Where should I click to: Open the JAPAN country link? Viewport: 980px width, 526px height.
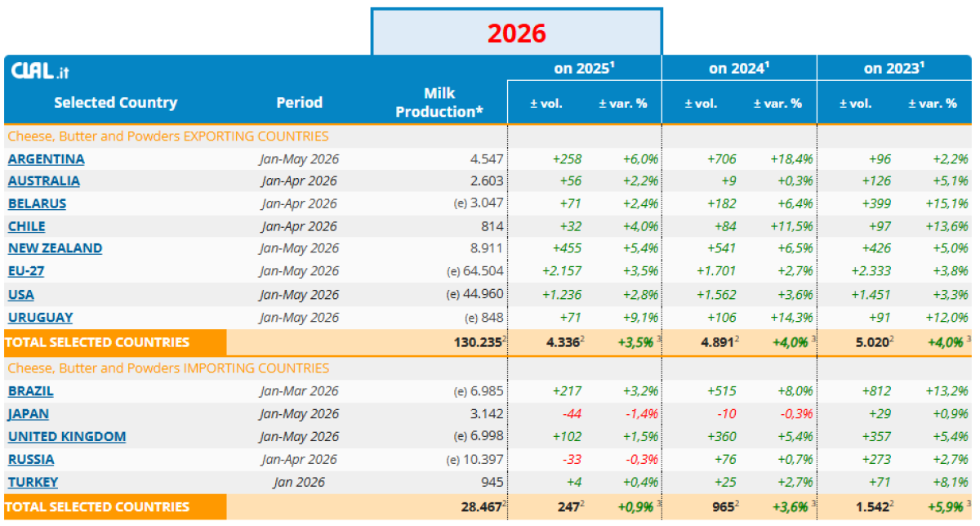click(x=29, y=414)
